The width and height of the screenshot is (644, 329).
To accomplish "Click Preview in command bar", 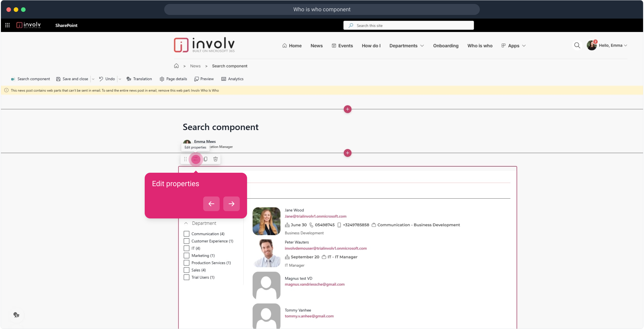I will click(204, 79).
